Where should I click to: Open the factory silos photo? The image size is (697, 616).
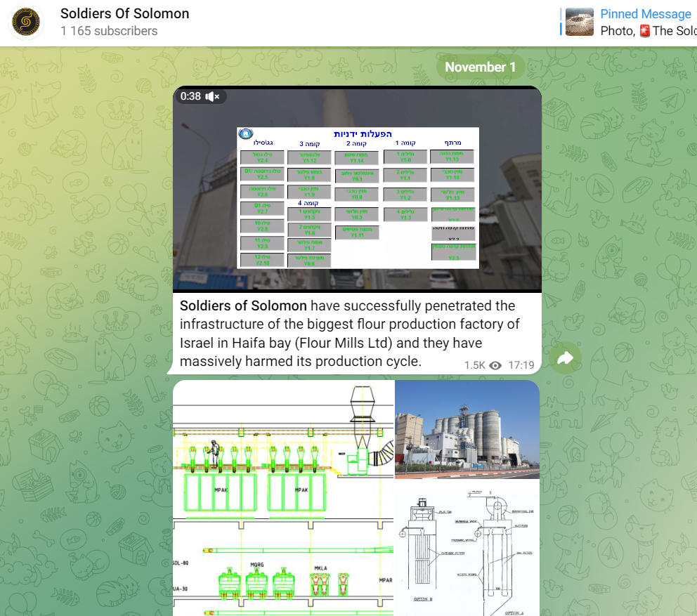pyautogui.click(x=467, y=429)
